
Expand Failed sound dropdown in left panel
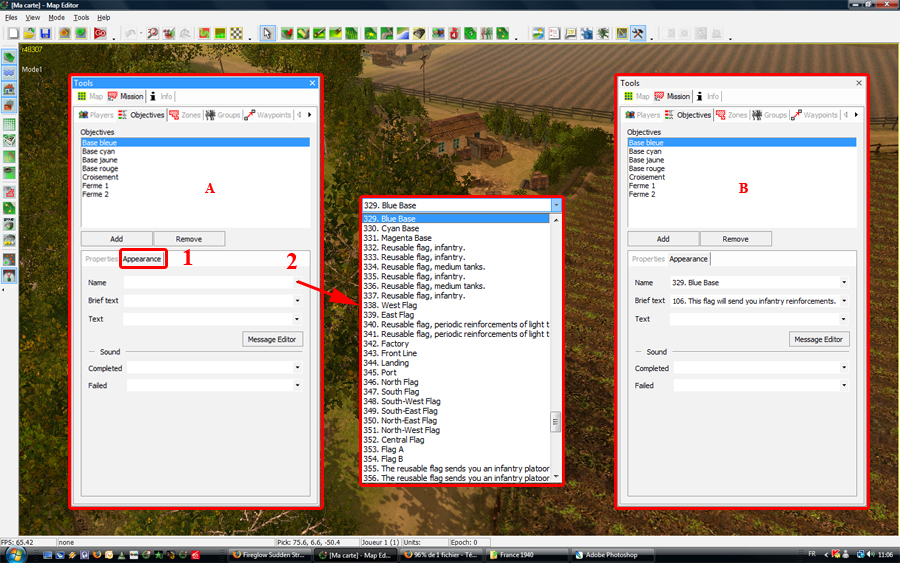297,385
